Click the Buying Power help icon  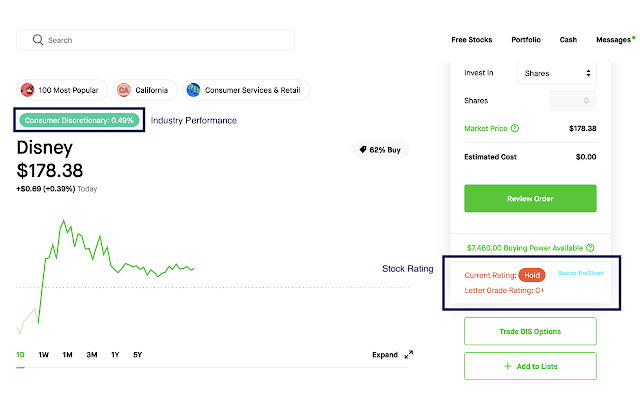(590, 248)
